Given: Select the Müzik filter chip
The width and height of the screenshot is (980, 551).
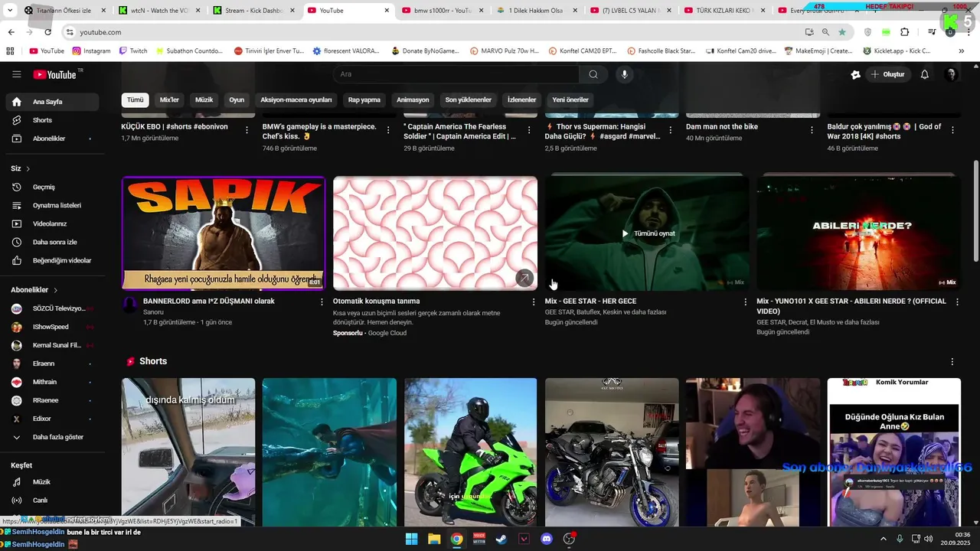Looking at the screenshot, I should [x=204, y=99].
